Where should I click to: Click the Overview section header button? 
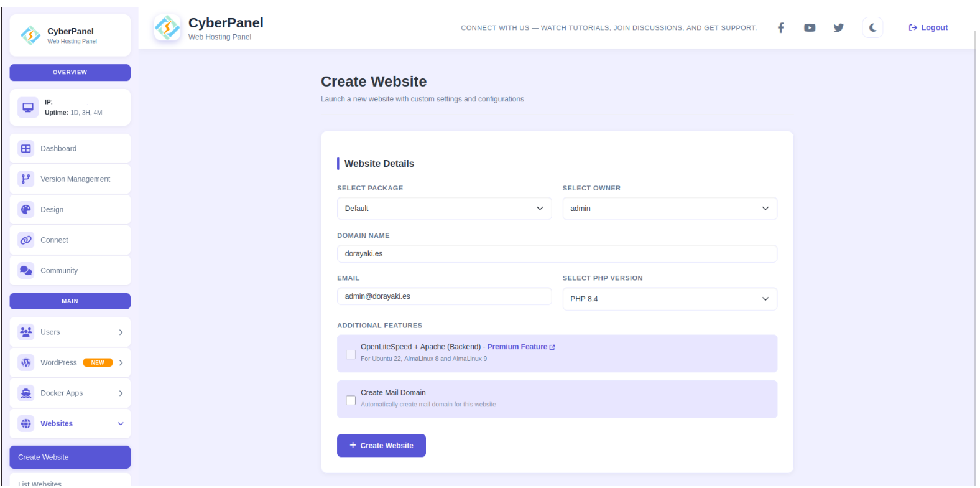click(x=70, y=73)
